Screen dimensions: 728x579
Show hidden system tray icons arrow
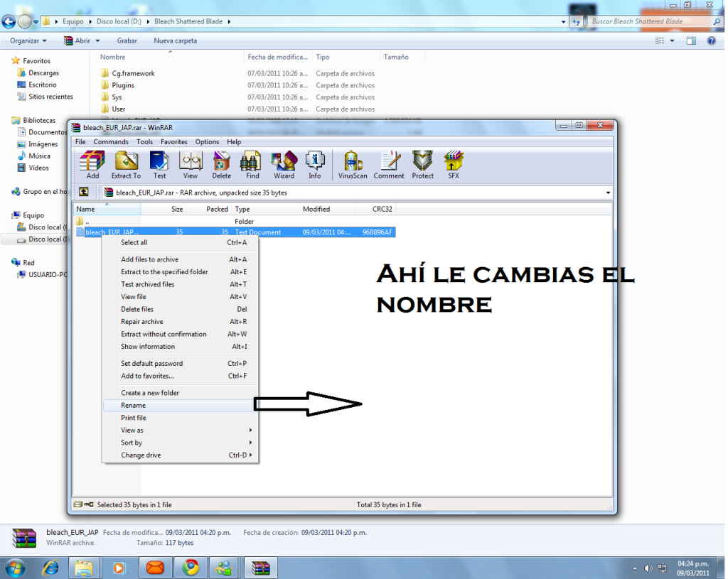tap(635, 568)
